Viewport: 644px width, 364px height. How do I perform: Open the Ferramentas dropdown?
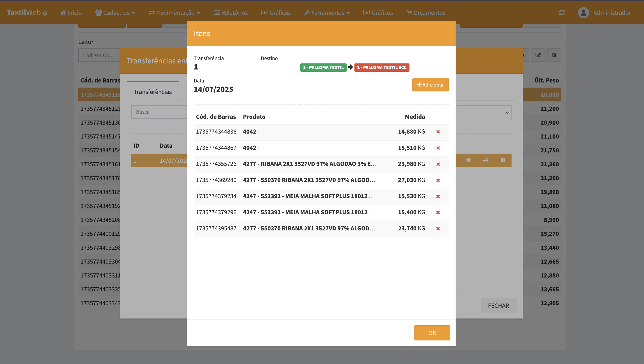327,13
